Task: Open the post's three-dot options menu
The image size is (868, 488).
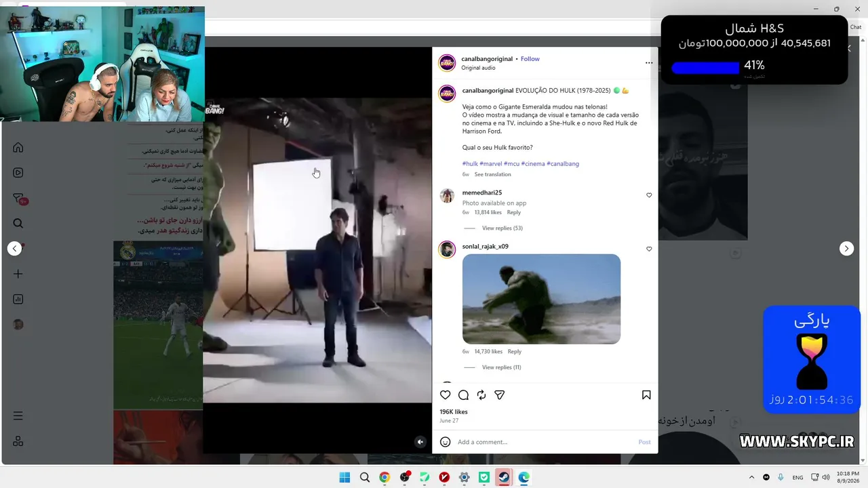Action: [649, 63]
